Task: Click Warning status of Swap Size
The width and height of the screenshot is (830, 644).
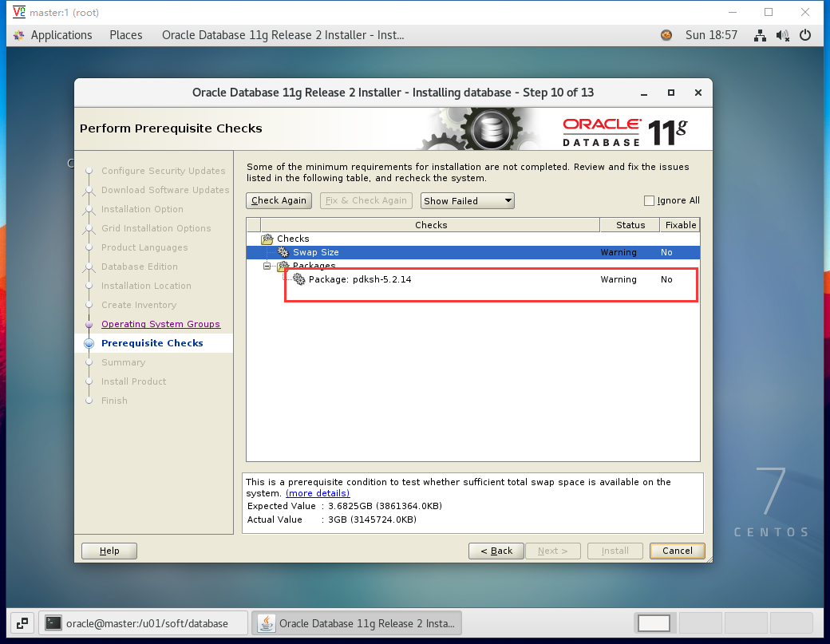Action: point(619,252)
